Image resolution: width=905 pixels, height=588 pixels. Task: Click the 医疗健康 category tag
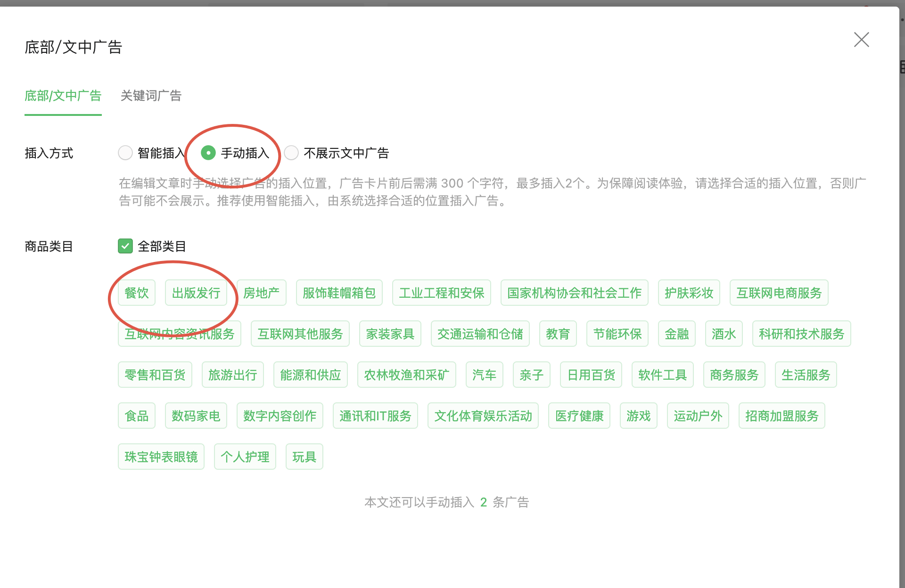[579, 416]
